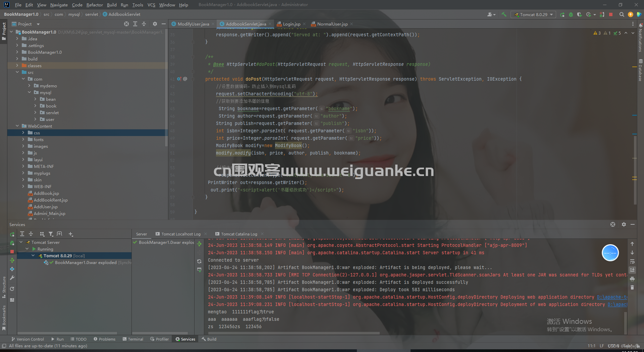Open the Project view selector dropdown
The image size is (644, 352).
coord(26,24)
